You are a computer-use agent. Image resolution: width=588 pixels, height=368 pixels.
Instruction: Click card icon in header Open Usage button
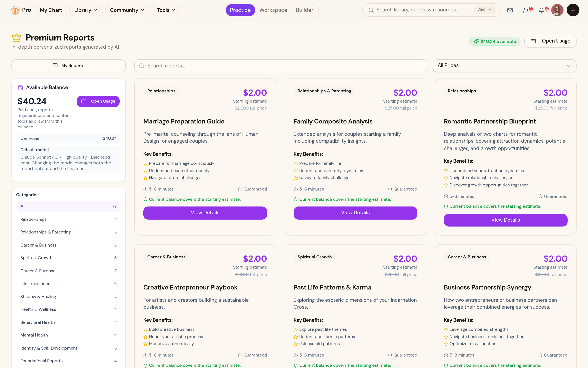click(533, 41)
